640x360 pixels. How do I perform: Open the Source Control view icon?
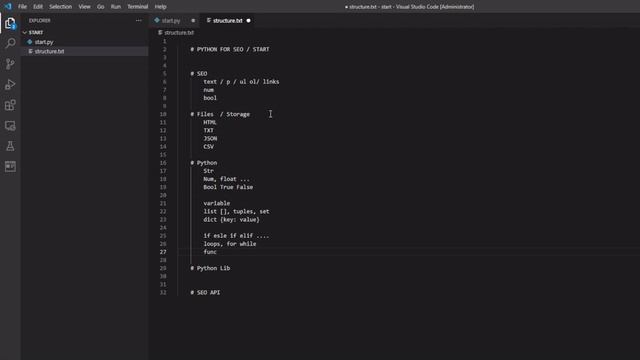(10, 64)
